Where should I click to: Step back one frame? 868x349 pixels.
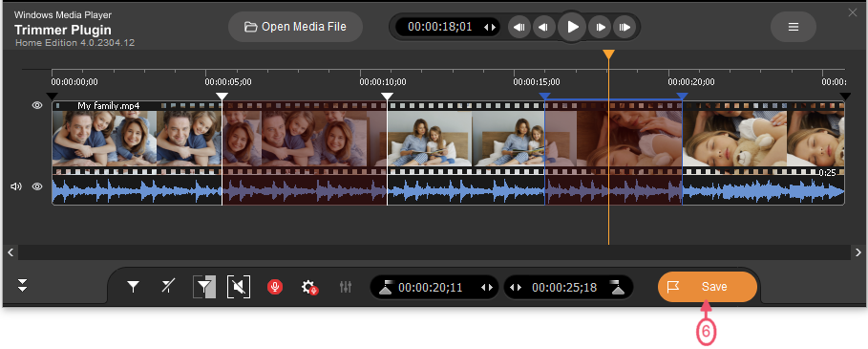544,27
